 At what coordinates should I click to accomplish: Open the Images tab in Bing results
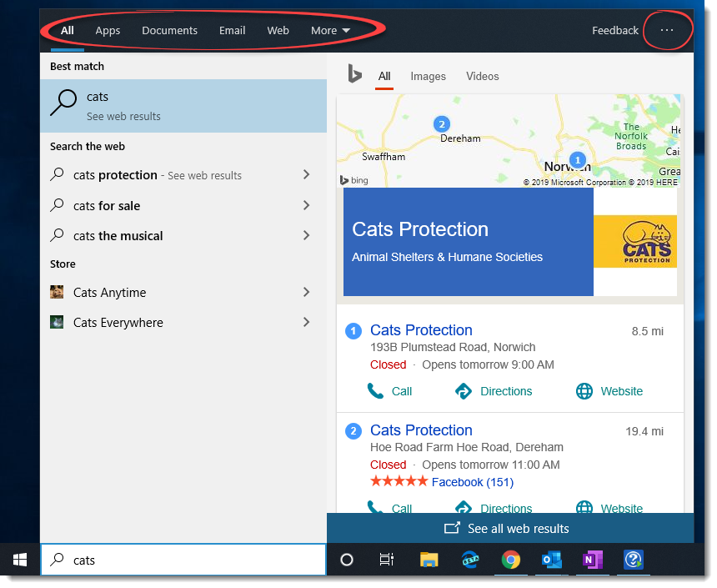(x=428, y=76)
